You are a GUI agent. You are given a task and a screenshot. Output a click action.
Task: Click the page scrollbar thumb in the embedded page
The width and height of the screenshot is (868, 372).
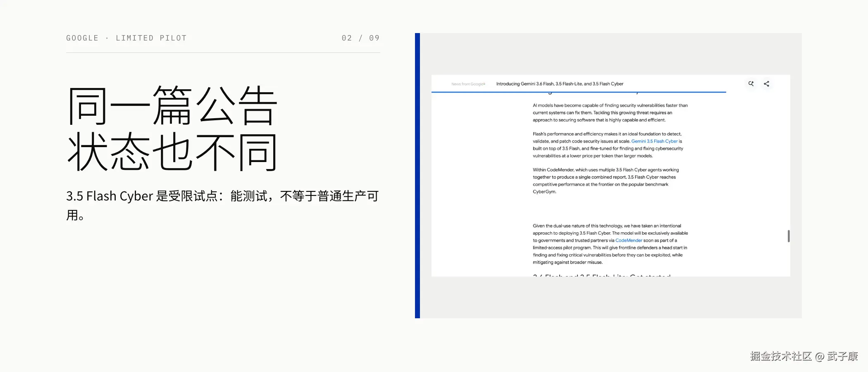pyautogui.click(x=789, y=236)
